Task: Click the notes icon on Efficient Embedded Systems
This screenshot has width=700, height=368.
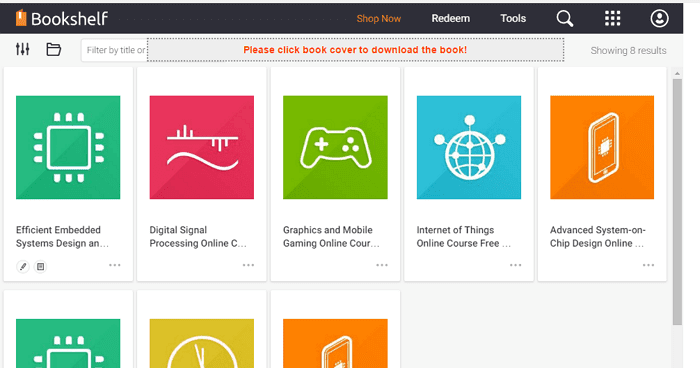Action: [x=40, y=267]
